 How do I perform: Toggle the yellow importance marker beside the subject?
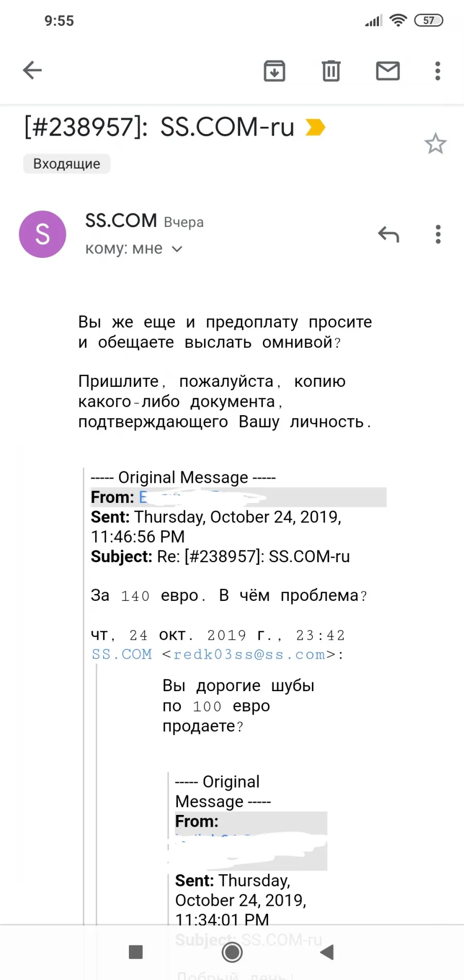click(315, 127)
